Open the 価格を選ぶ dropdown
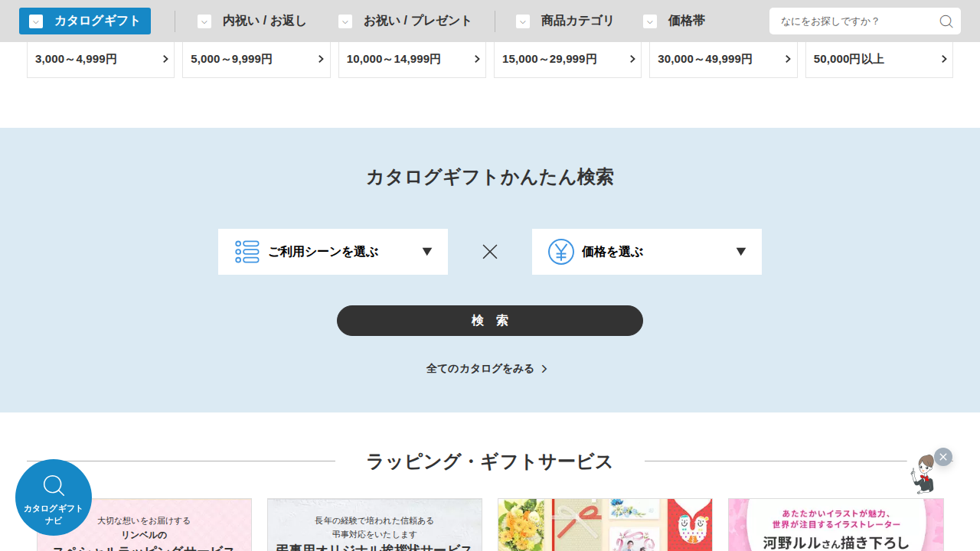 pyautogui.click(x=647, y=252)
